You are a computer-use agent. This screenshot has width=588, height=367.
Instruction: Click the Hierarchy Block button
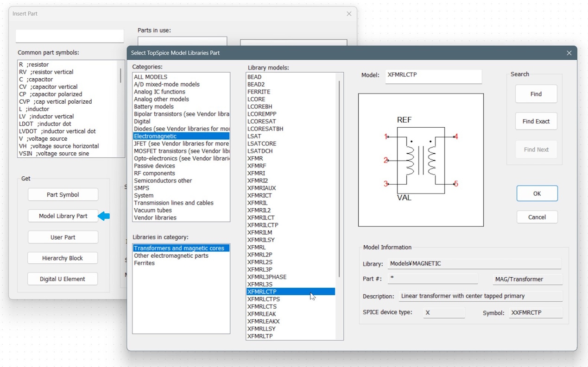63,258
